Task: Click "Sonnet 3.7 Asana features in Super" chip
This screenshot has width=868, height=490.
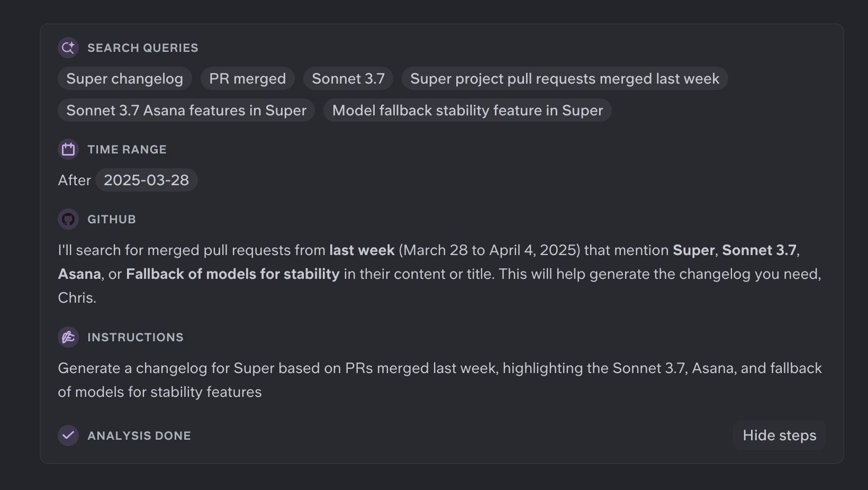Action: pos(186,111)
